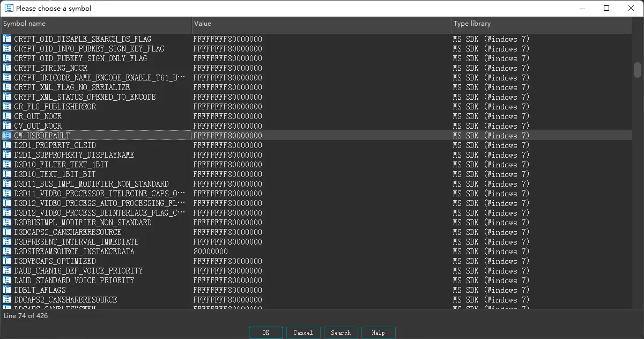644x339 pixels.
Task: Click the dialog title bar app icon
Action: pyautogui.click(x=9, y=8)
